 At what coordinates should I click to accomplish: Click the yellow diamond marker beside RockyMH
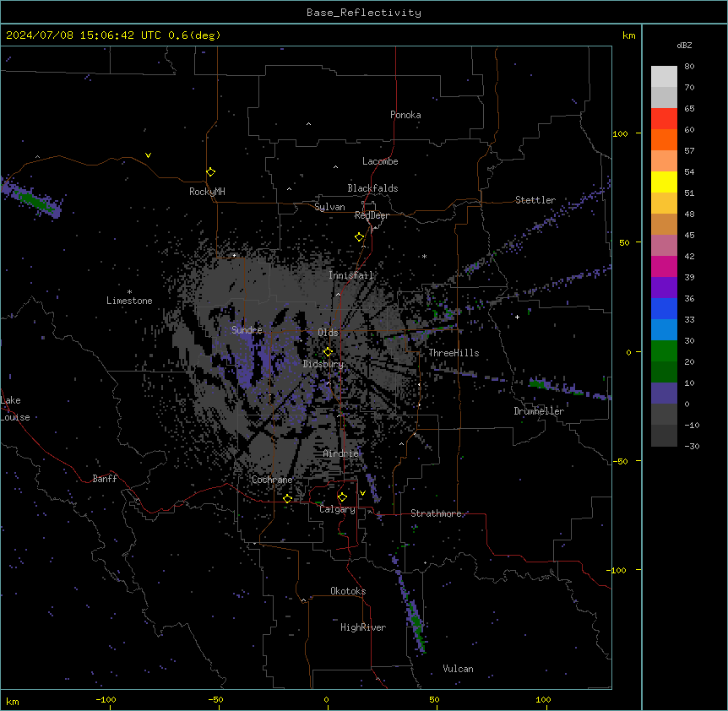(210, 172)
